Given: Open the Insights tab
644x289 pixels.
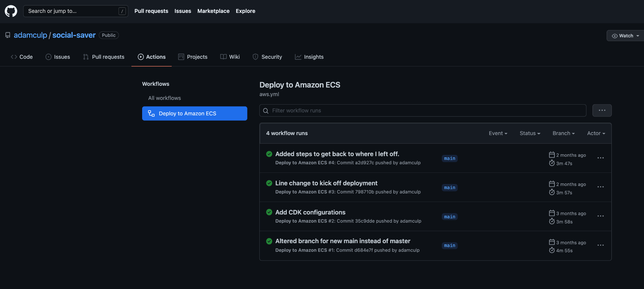Looking at the screenshot, I should pos(309,57).
